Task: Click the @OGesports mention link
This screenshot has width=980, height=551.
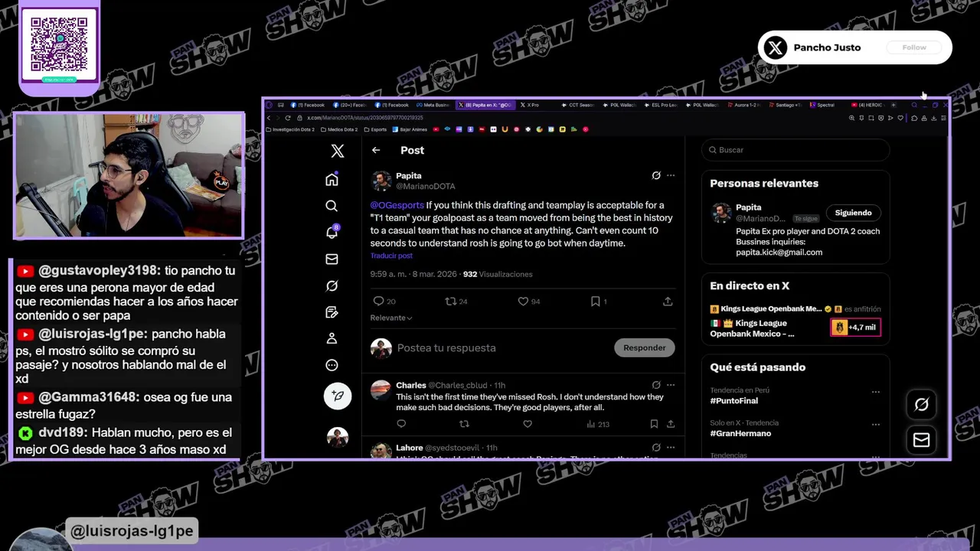Action: tap(397, 205)
